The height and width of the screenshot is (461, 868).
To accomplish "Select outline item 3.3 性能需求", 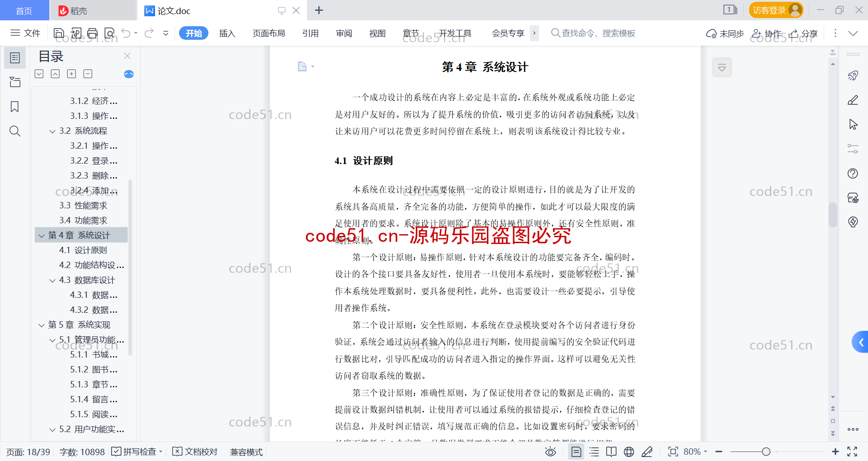I will [83, 206].
